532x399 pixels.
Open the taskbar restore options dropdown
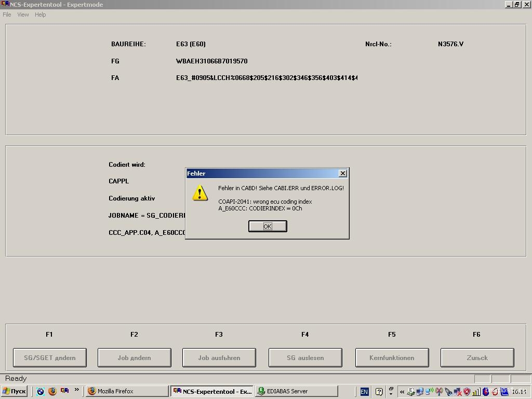(391, 391)
